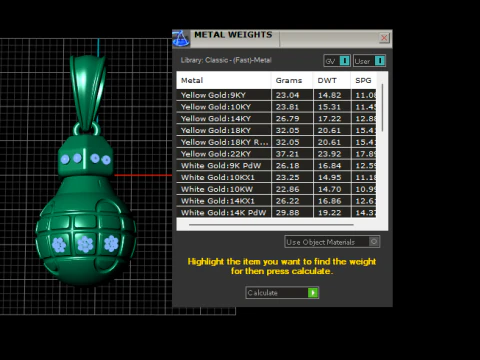Select the White Gold:10KX1 row
This screenshot has width=480, height=360.
(276, 177)
